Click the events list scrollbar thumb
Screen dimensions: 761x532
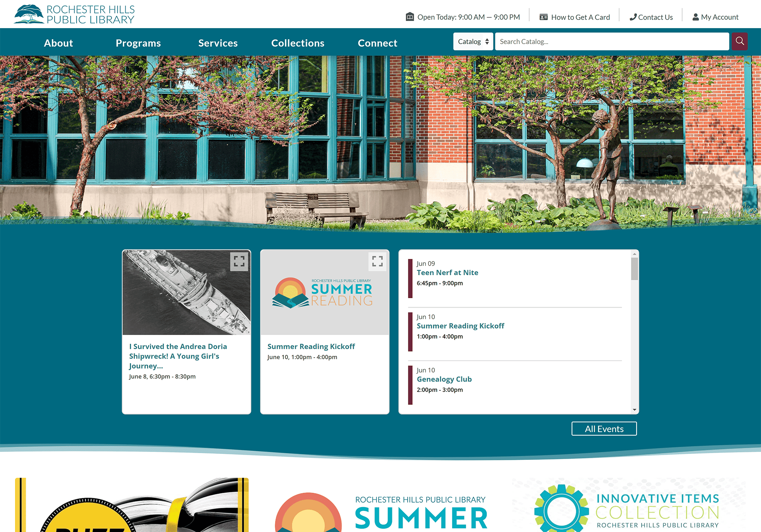(634, 268)
